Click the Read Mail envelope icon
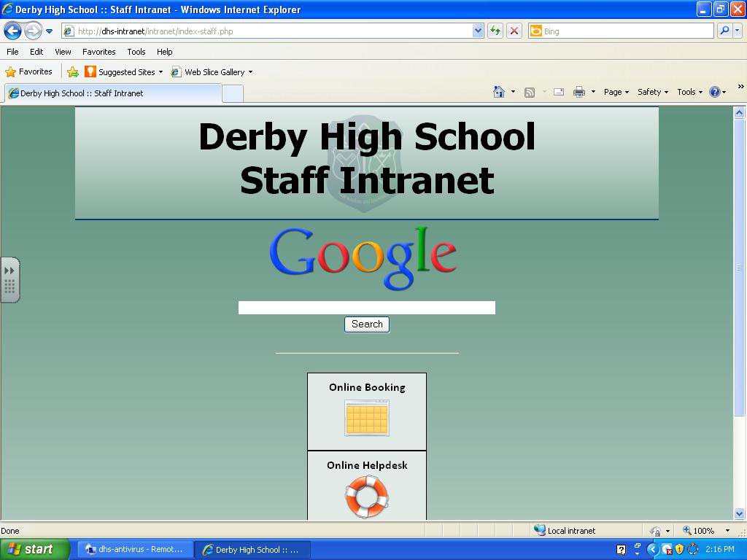This screenshot has width=747, height=560. 559,92
